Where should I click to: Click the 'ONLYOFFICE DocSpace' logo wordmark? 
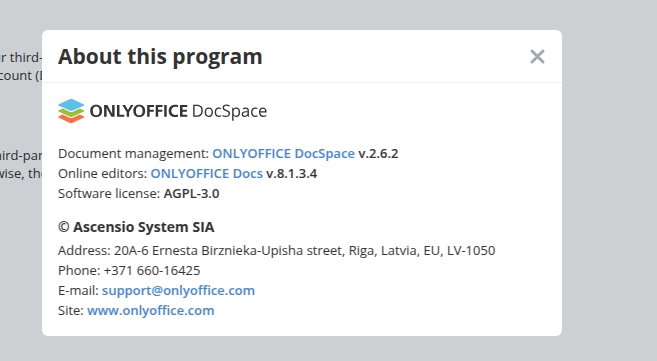(x=178, y=111)
